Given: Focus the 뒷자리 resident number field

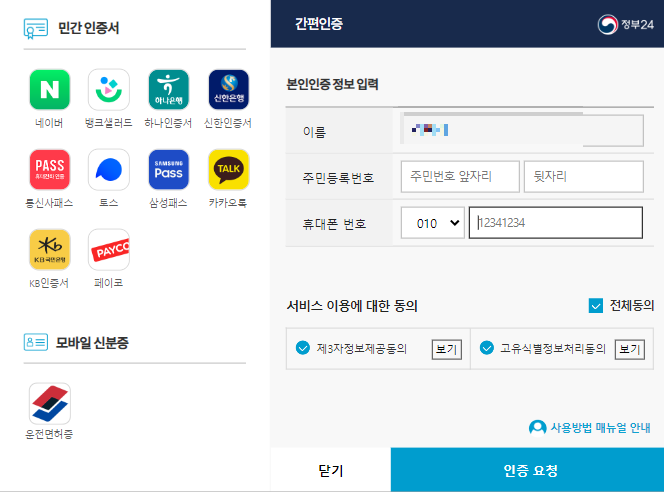Looking at the screenshot, I should tap(584, 177).
